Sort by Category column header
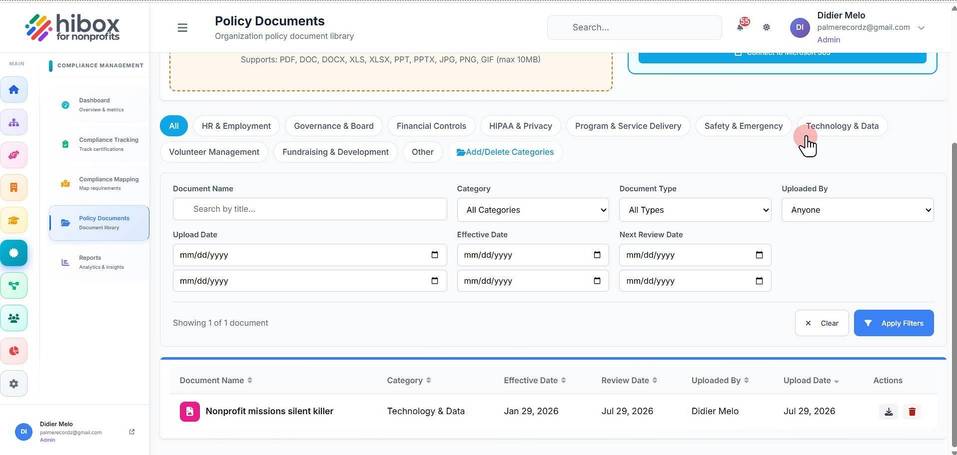 click(x=408, y=380)
